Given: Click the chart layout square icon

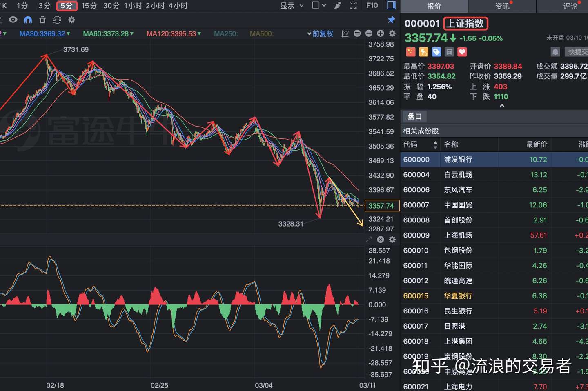Looking at the screenshot, I should [x=316, y=5].
